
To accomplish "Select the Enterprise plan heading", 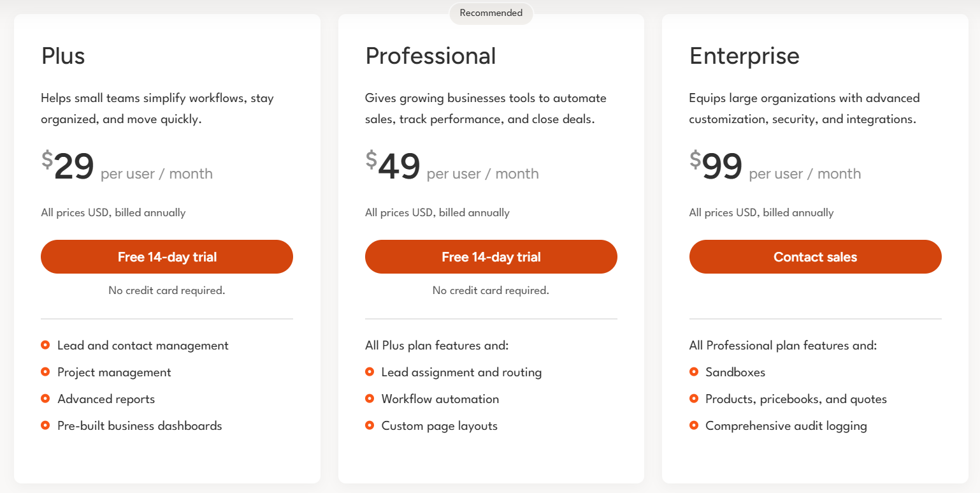I will (744, 56).
